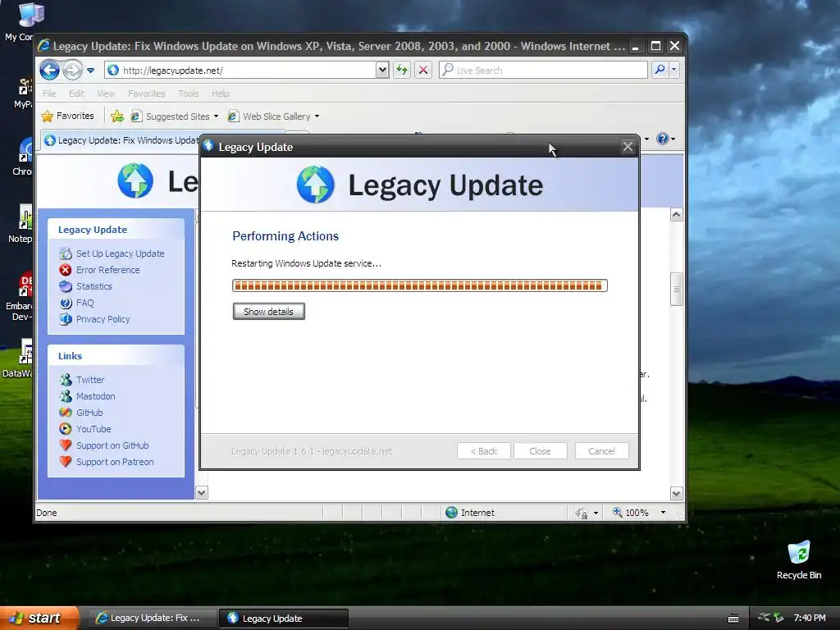Click Set Up Legacy Update sidebar link

pyautogui.click(x=120, y=253)
